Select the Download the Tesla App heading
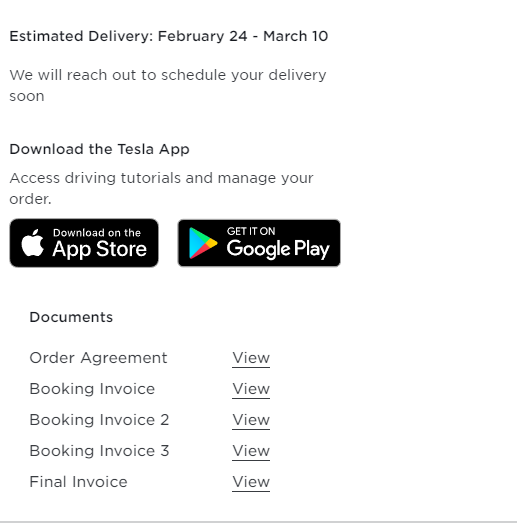The width and height of the screenshot is (517, 532). click(x=99, y=149)
